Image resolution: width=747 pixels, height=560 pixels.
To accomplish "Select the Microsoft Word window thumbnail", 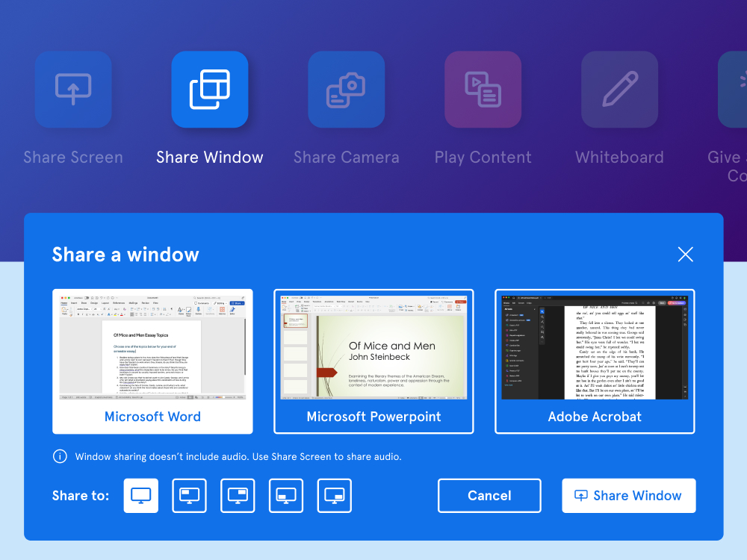I will click(152, 361).
